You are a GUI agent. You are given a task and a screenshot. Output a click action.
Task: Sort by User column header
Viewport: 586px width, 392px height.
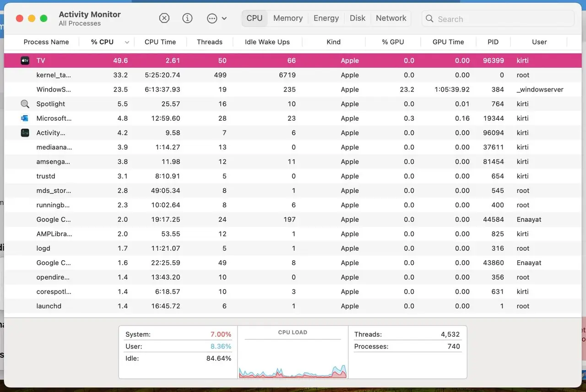pos(539,42)
